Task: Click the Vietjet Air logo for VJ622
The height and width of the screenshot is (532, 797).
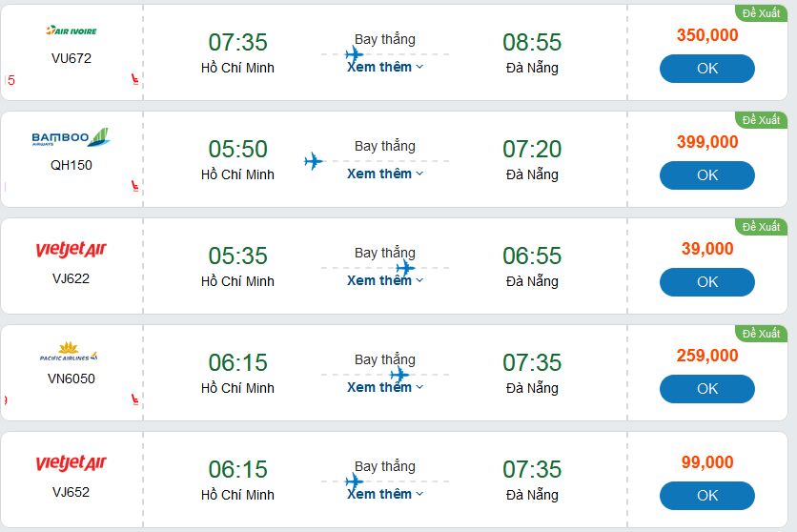Action: pyautogui.click(x=72, y=250)
